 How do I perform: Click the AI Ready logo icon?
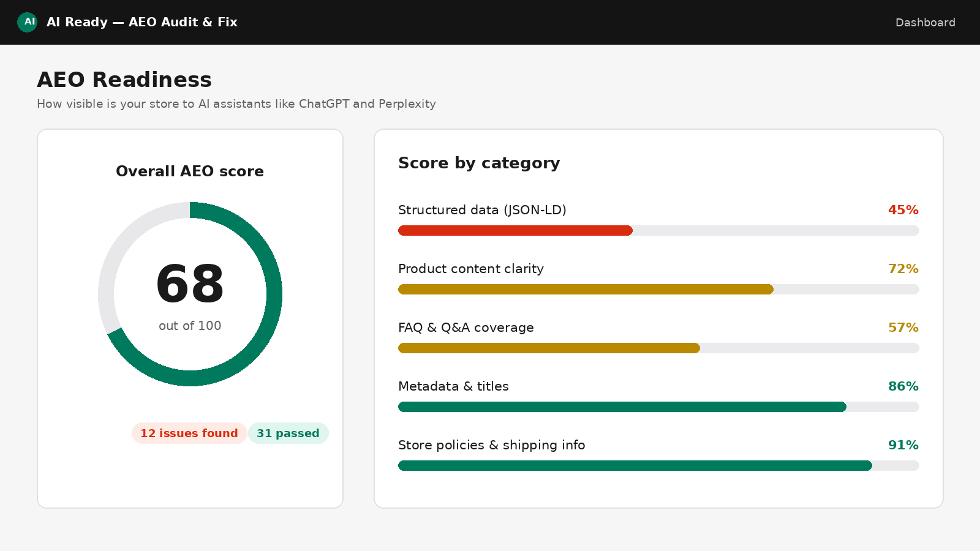click(27, 22)
